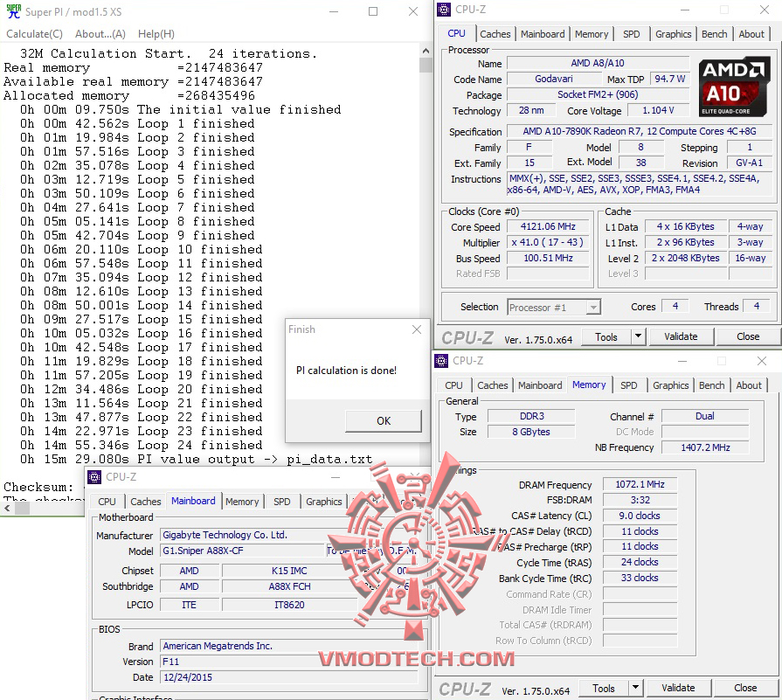Screen dimensions: 782x700
Task: Switch to Caches tab in top CPU-Z window
Action: point(495,34)
